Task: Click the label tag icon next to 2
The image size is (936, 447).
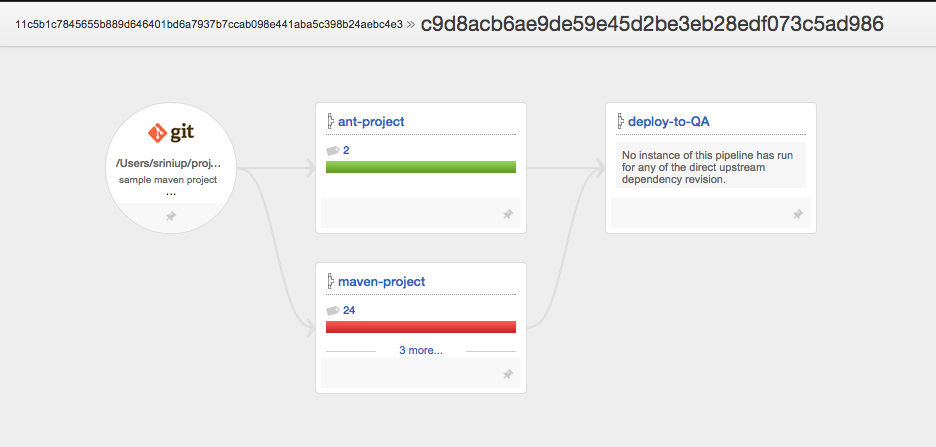Action: click(333, 151)
